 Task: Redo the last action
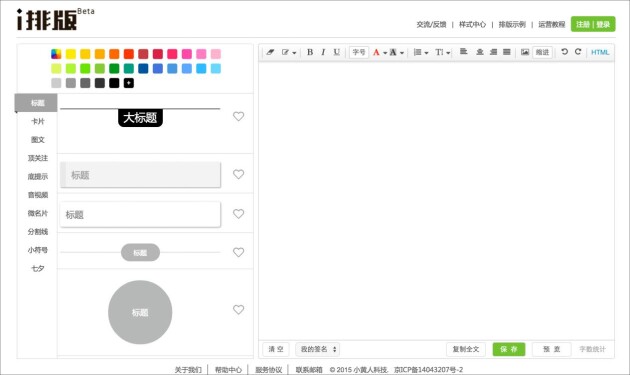[578, 51]
